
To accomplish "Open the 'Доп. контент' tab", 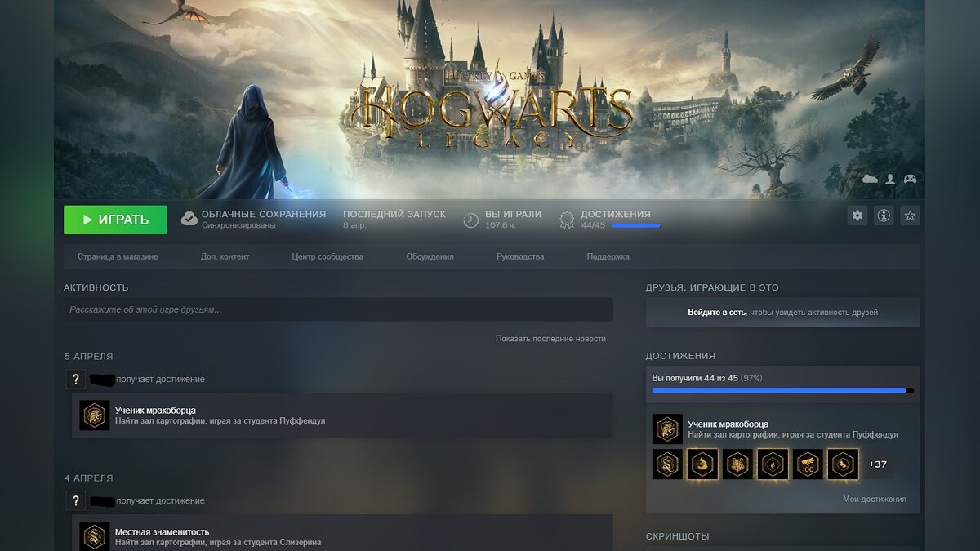I will [x=225, y=256].
